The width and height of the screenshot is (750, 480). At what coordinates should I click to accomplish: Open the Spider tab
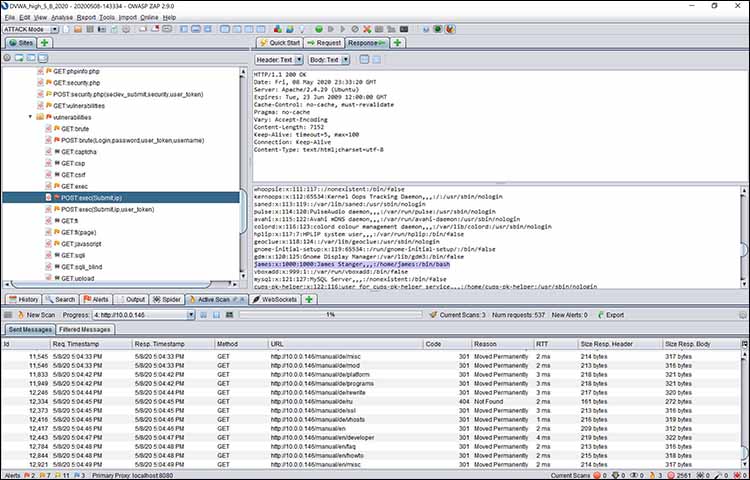point(167,300)
